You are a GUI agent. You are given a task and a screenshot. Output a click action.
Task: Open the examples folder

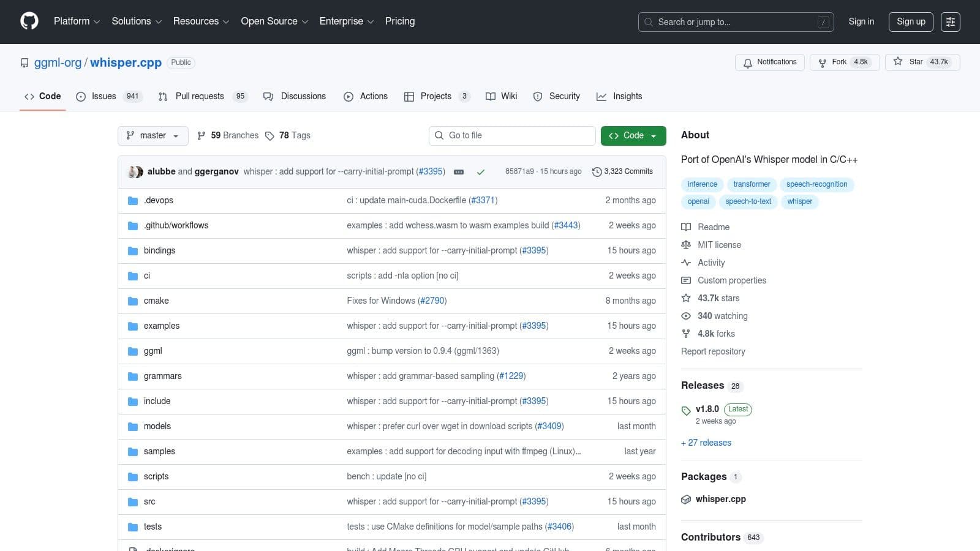162,326
